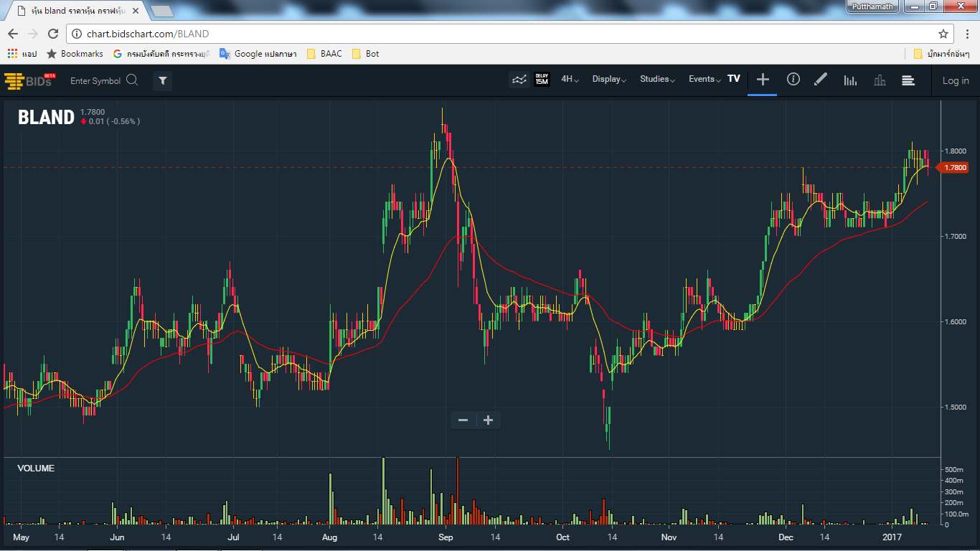Bookmark this page with star icon
This screenshot has width=980, height=551.
click(x=943, y=34)
